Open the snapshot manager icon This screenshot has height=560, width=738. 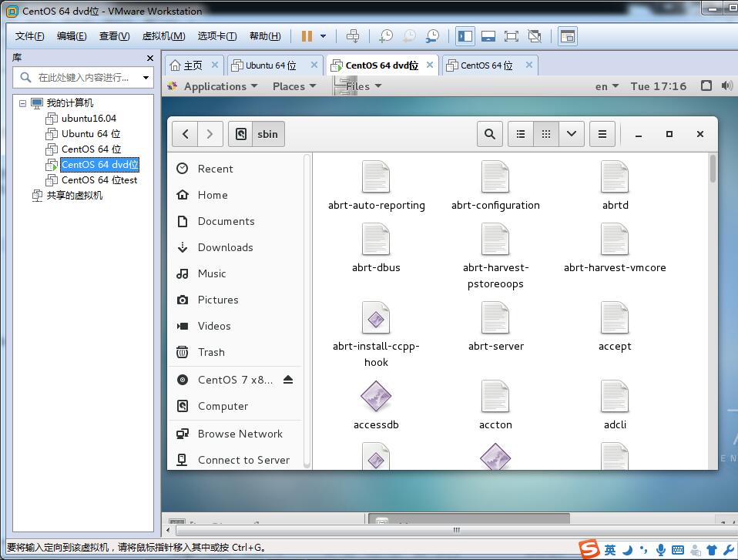pos(431,35)
